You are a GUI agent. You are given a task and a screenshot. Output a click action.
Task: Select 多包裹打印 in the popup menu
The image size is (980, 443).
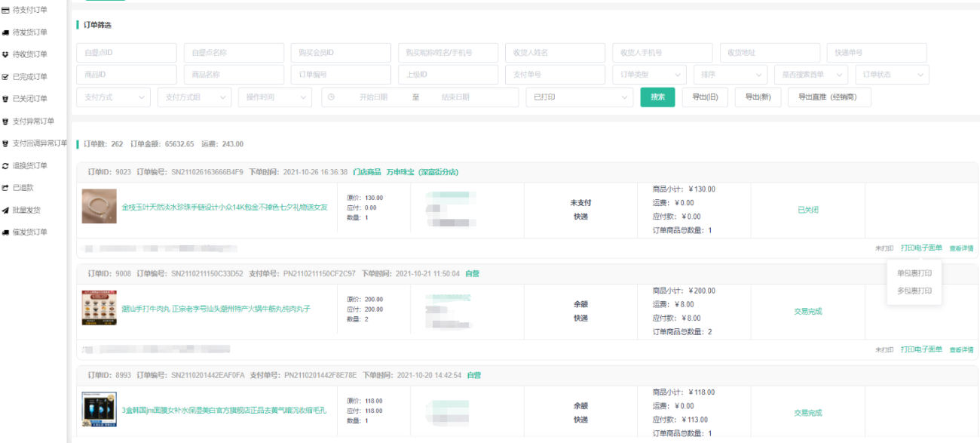click(x=914, y=291)
